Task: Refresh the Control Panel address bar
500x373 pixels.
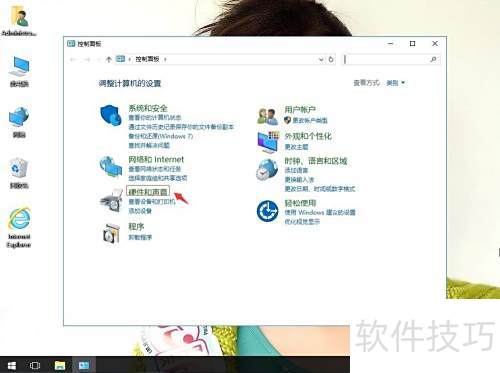Action: coord(331,59)
